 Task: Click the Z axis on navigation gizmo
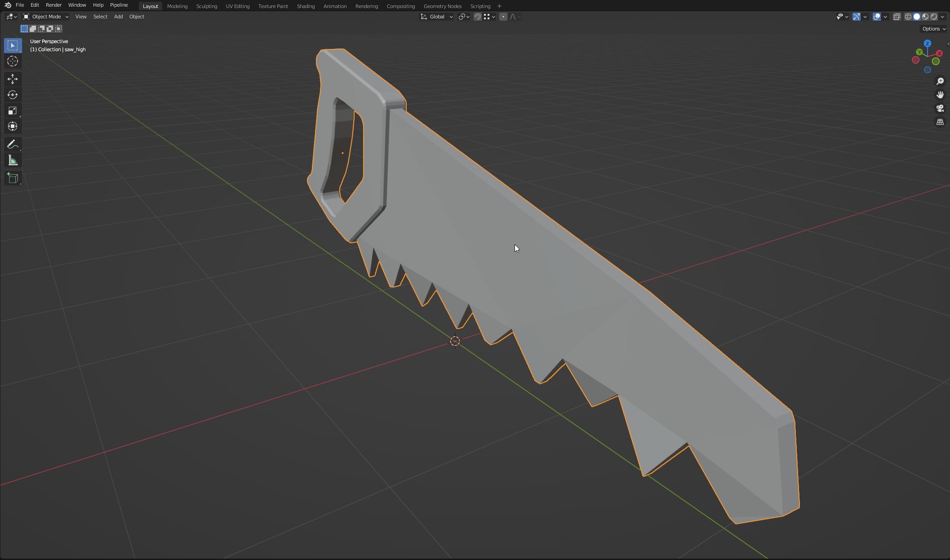click(928, 44)
